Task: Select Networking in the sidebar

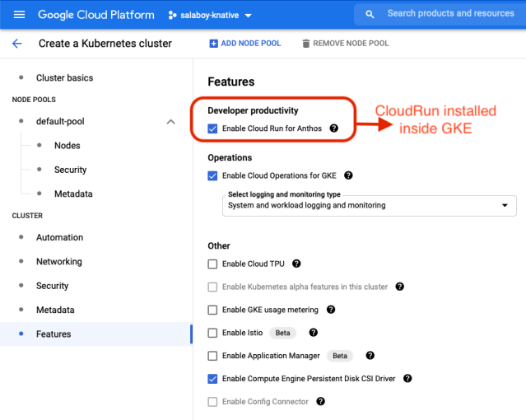Action: (59, 262)
